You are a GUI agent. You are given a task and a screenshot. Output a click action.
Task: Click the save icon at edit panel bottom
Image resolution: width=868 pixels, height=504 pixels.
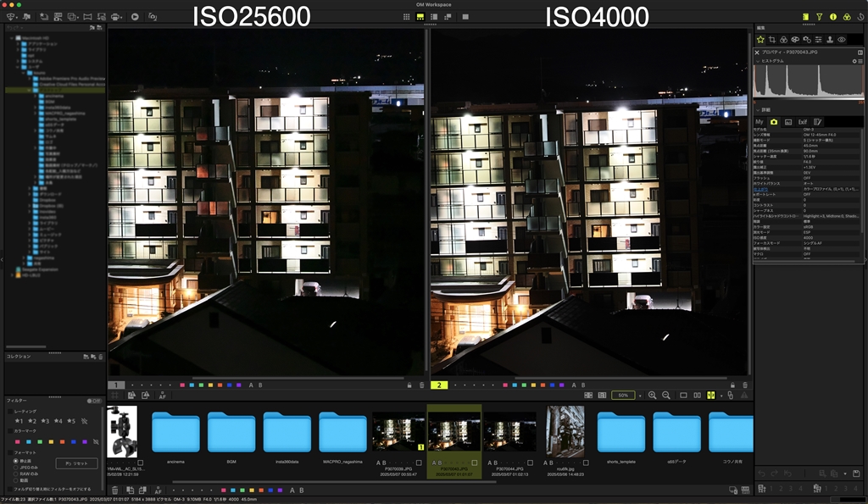pyautogui.click(x=856, y=474)
